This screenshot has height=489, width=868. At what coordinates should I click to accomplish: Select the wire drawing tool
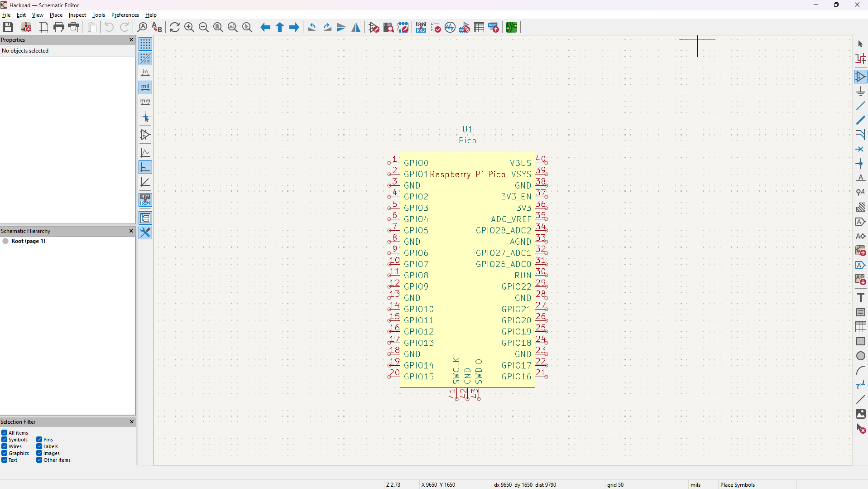[x=862, y=106]
